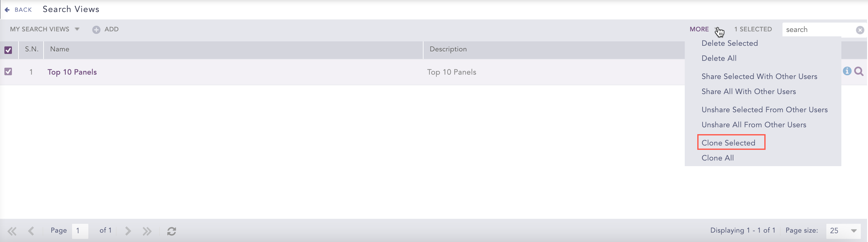Uncheck the select-all header checkbox

pyautogui.click(x=8, y=50)
